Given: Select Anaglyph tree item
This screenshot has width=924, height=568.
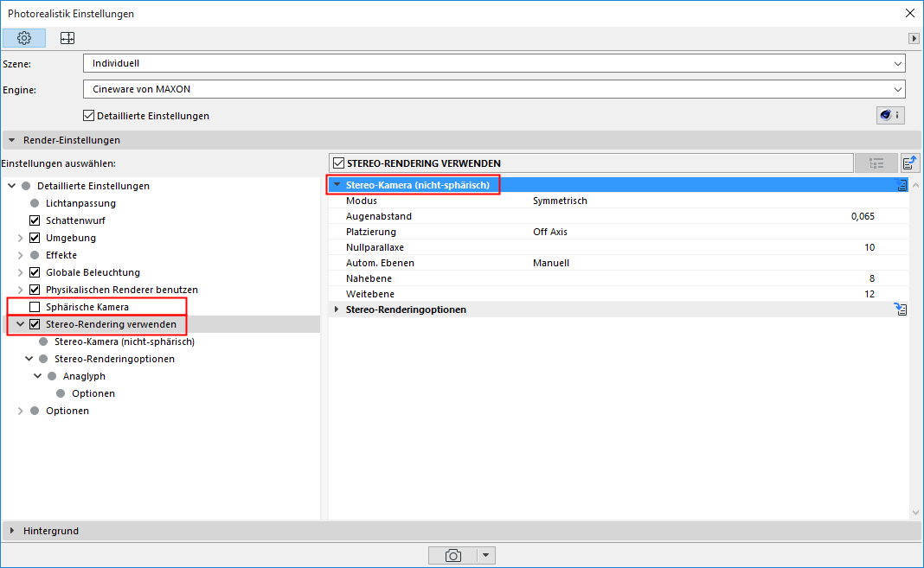Looking at the screenshot, I should tap(84, 376).
